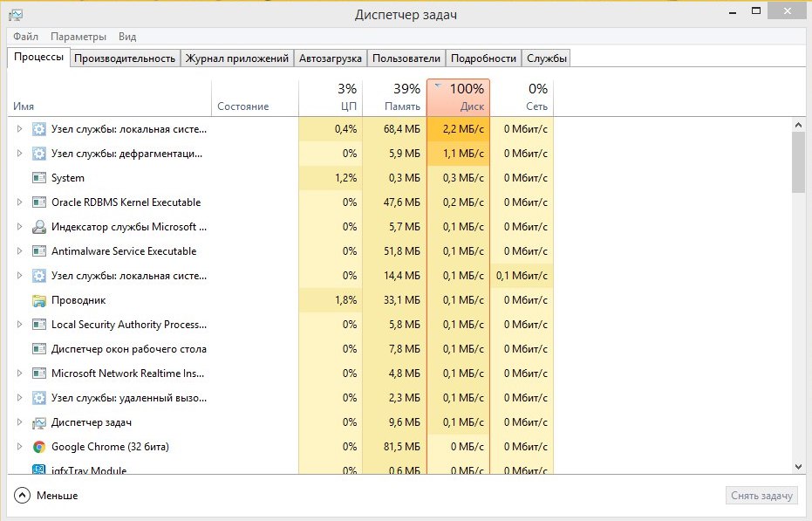Switch to the Производительность tab
Screen dimensions: 812x521
(x=125, y=58)
